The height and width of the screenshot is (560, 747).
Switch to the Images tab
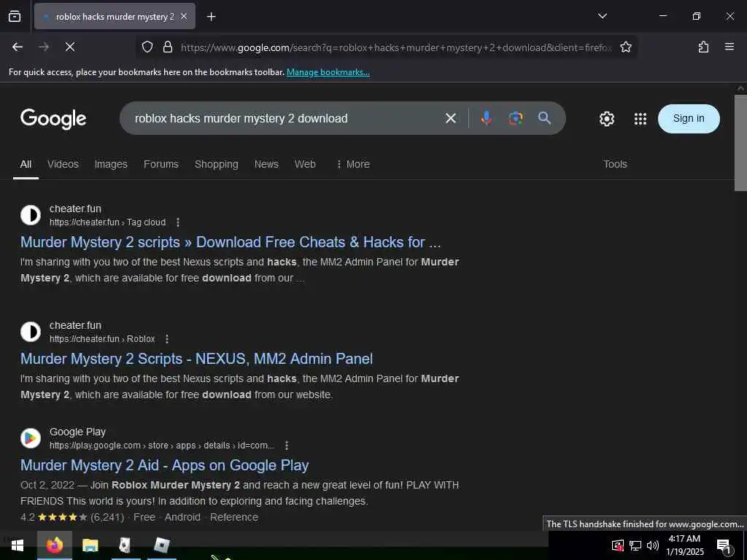pos(111,164)
